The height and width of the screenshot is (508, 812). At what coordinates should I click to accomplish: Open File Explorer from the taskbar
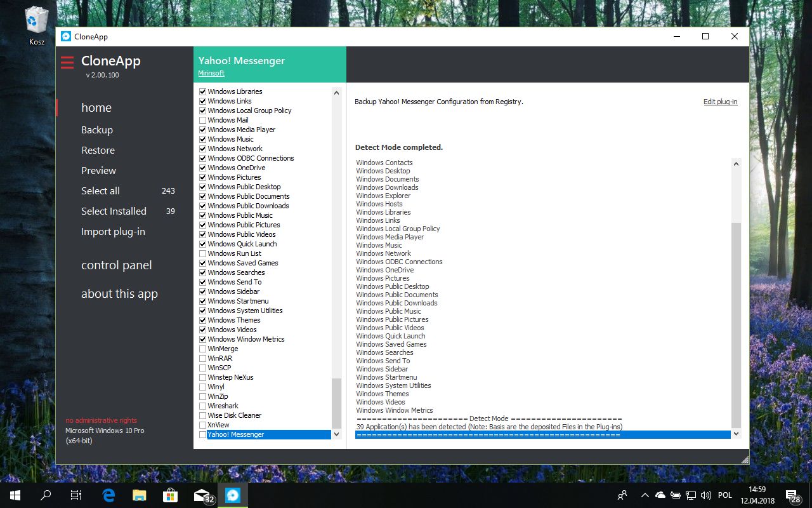[139, 495]
